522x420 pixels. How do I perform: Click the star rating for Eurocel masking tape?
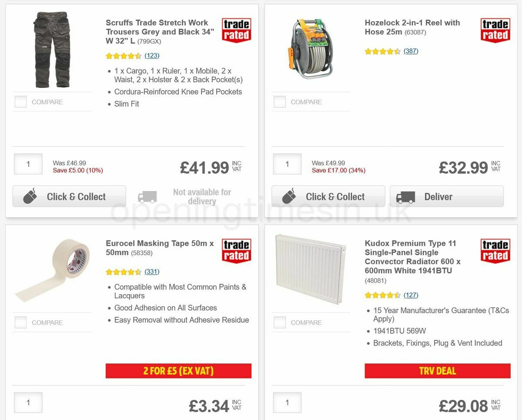click(124, 272)
